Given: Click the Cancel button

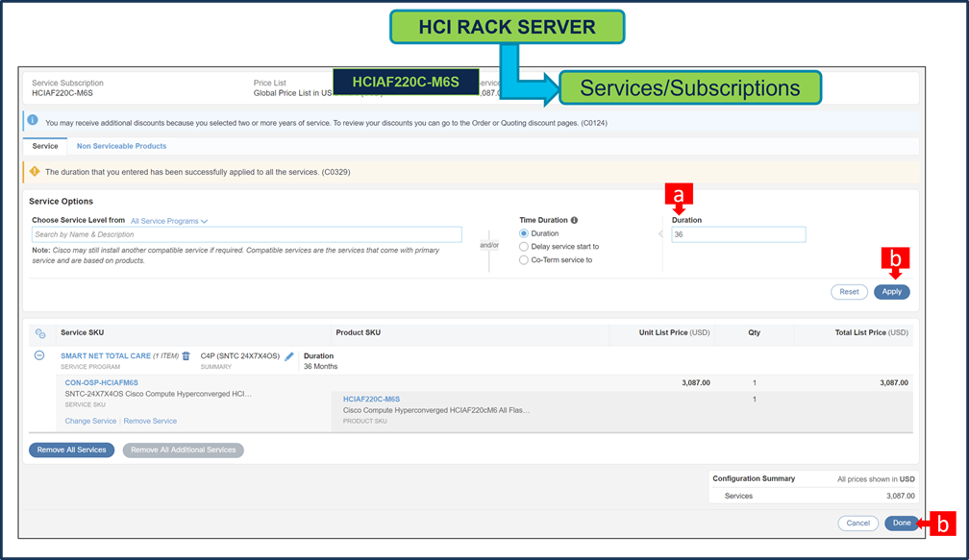Looking at the screenshot, I should point(857,523).
